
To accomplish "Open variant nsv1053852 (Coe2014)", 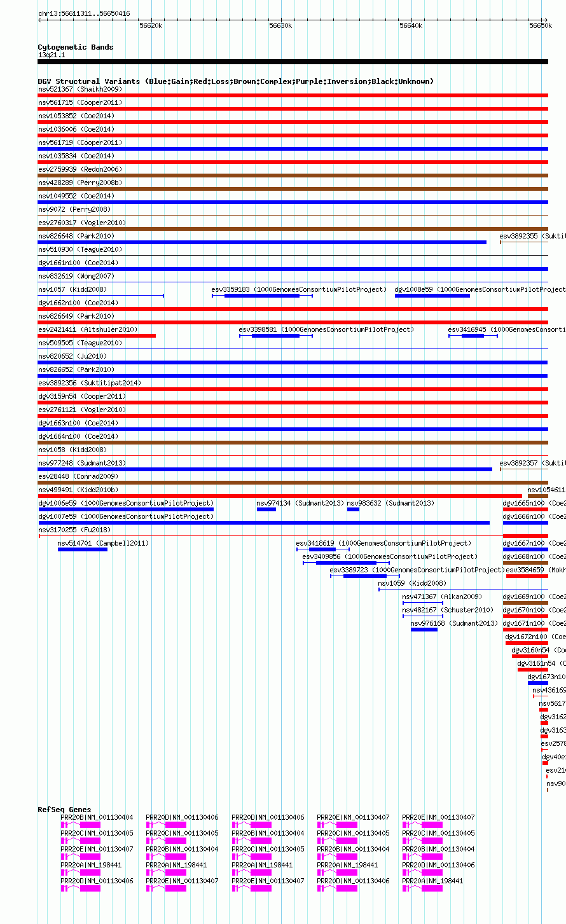I will pyautogui.click(x=76, y=116).
